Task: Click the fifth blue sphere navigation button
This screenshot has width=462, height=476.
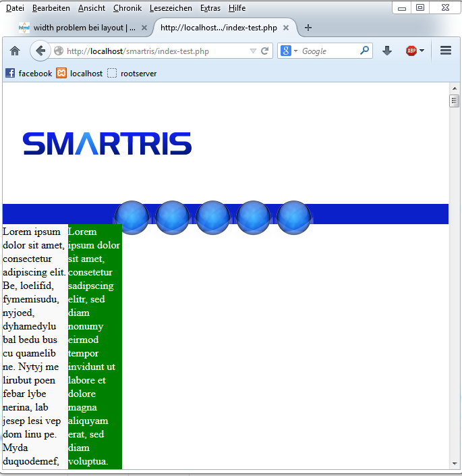Action: point(294,217)
